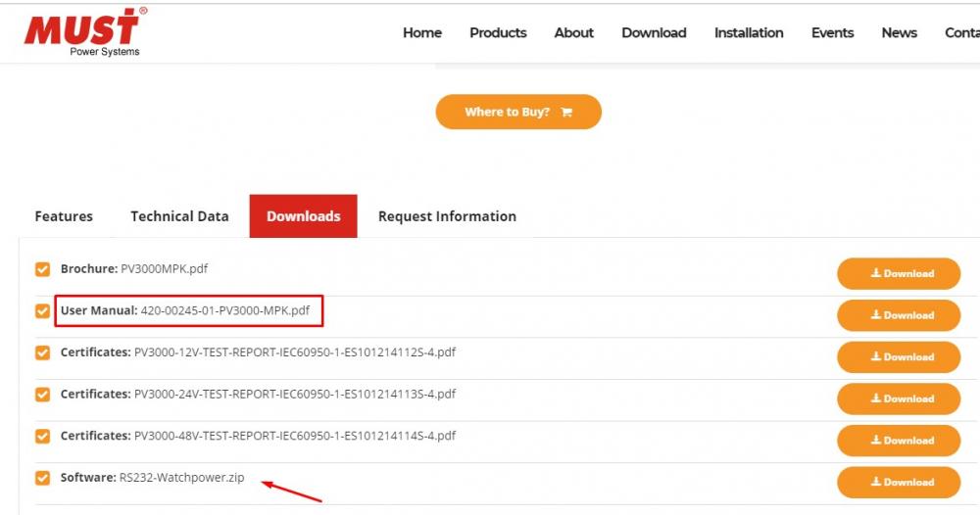Click the text PV3000-24V-TEST-REPORT-IEC60950-1-ES101214113S-4.pdf
This screenshot has height=515, width=980.
click(295, 394)
